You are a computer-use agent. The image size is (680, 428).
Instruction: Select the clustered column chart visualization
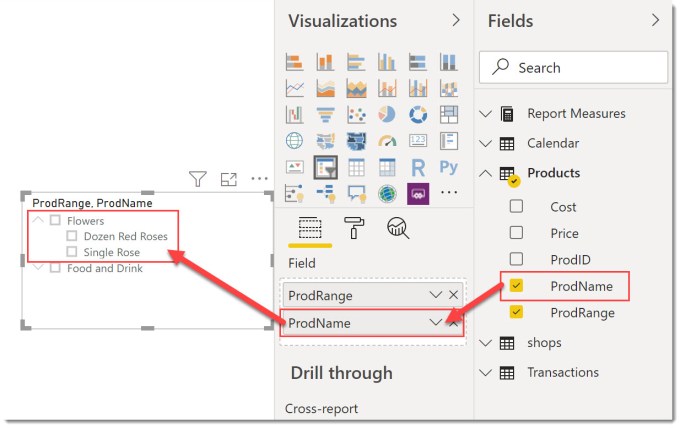point(386,62)
